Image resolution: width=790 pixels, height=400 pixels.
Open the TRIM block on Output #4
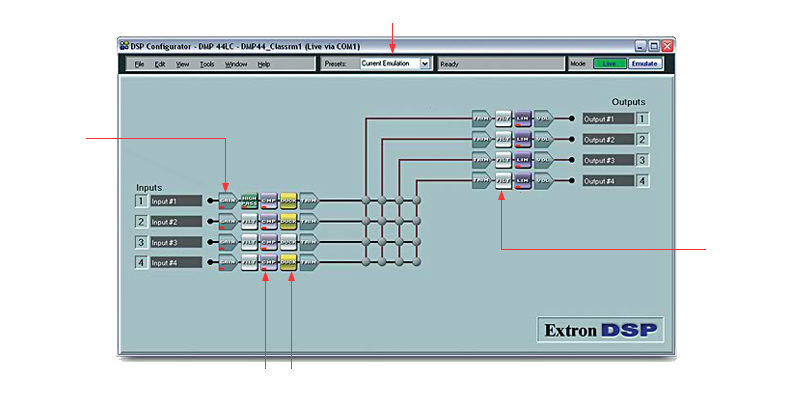point(481,180)
